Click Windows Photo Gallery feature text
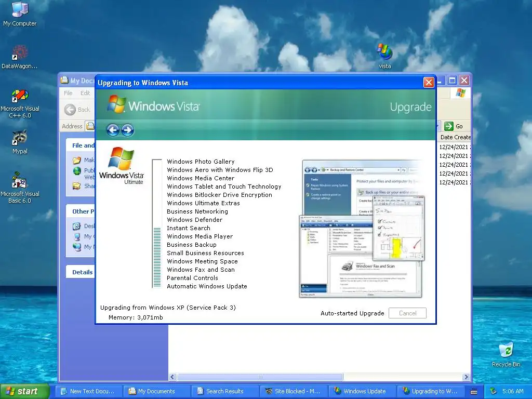This screenshot has height=399, width=532. pos(201,162)
